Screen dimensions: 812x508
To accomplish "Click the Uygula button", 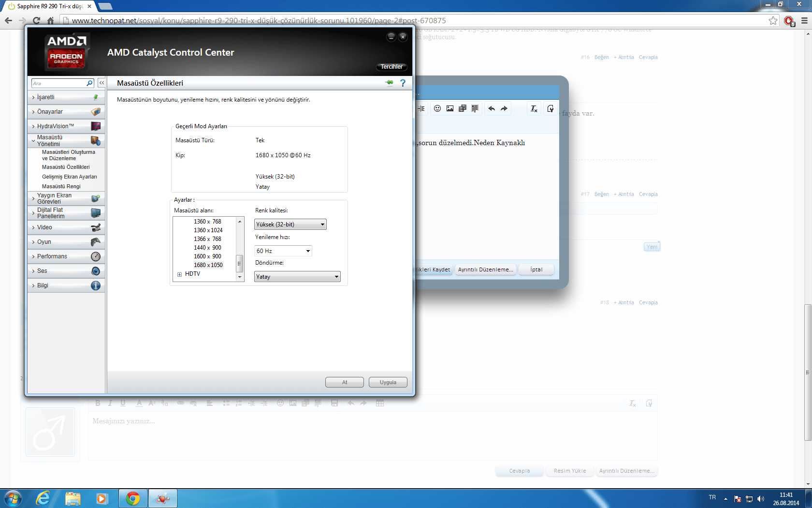I will pyautogui.click(x=388, y=382).
